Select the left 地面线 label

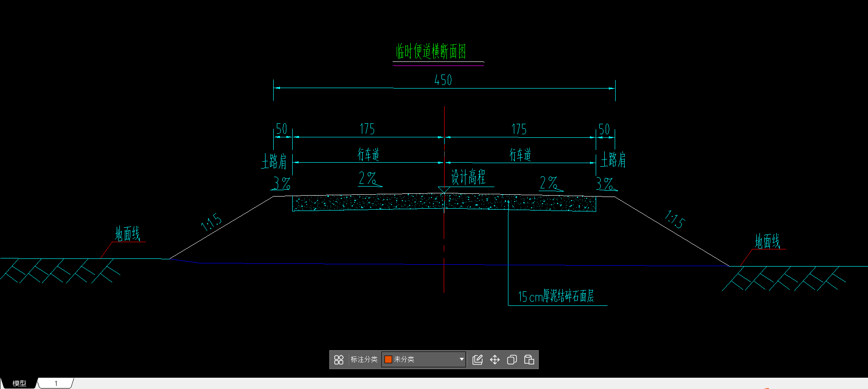pos(128,234)
